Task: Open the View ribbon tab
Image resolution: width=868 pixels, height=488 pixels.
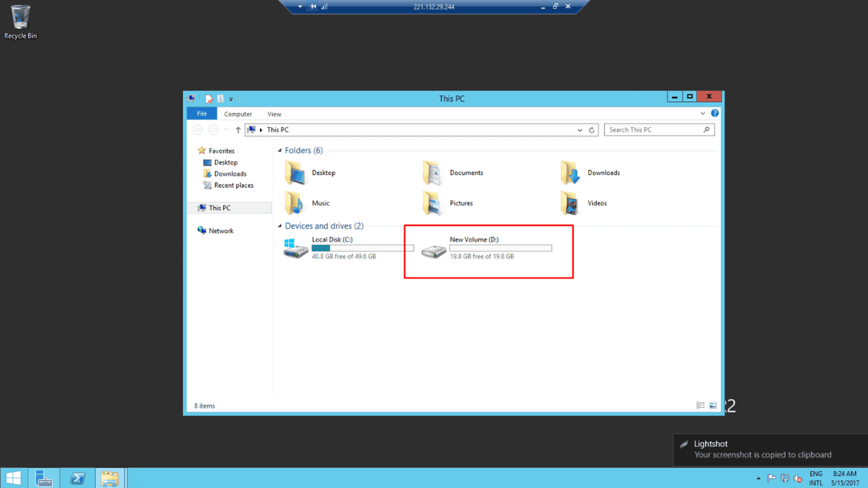Action: click(274, 114)
